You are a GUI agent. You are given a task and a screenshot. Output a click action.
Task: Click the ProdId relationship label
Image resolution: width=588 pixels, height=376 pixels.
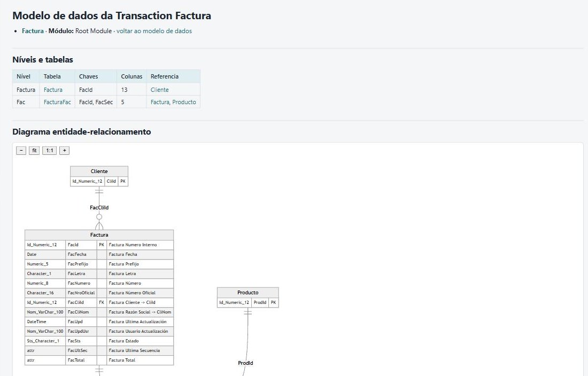coord(246,363)
